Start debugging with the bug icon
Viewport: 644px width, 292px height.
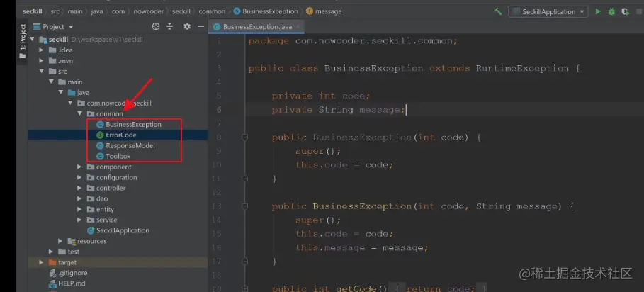tap(611, 11)
